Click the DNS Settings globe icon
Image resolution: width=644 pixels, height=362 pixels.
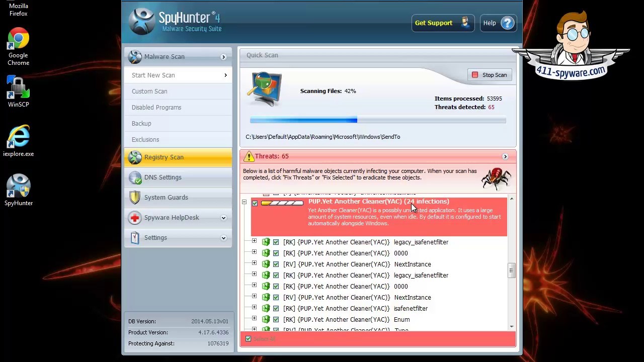[x=135, y=177]
